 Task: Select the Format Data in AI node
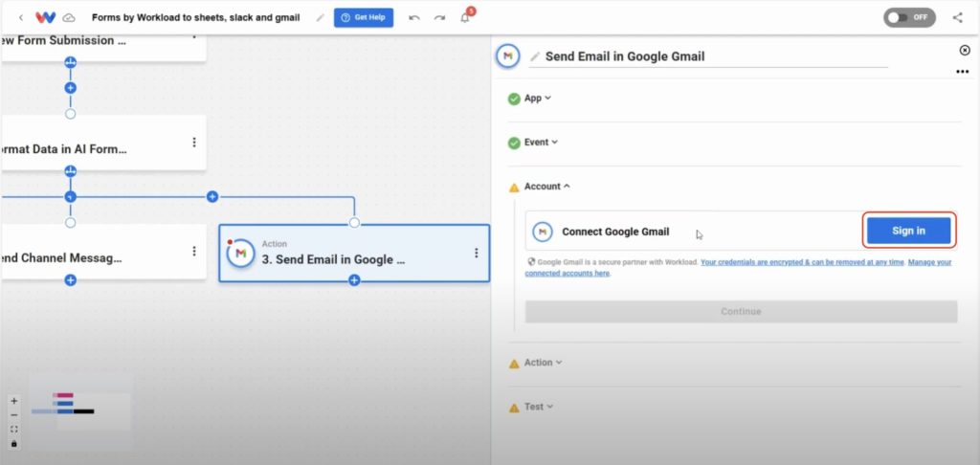(103, 144)
